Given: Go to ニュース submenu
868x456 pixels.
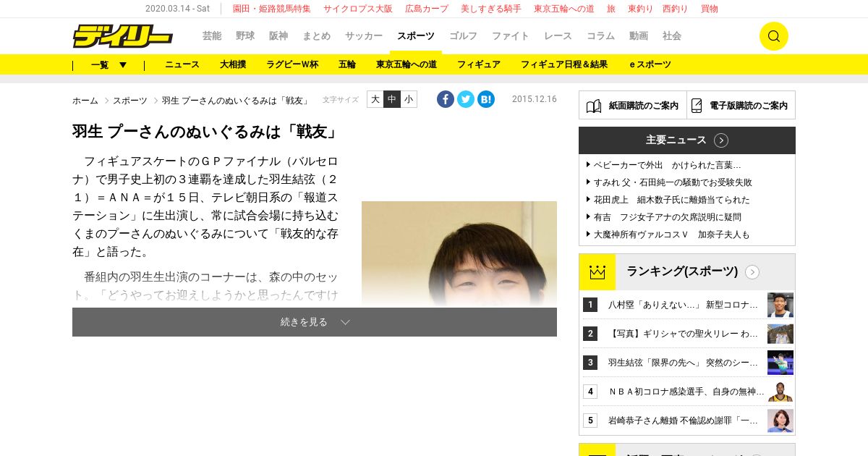Looking at the screenshot, I should [182, 64].
